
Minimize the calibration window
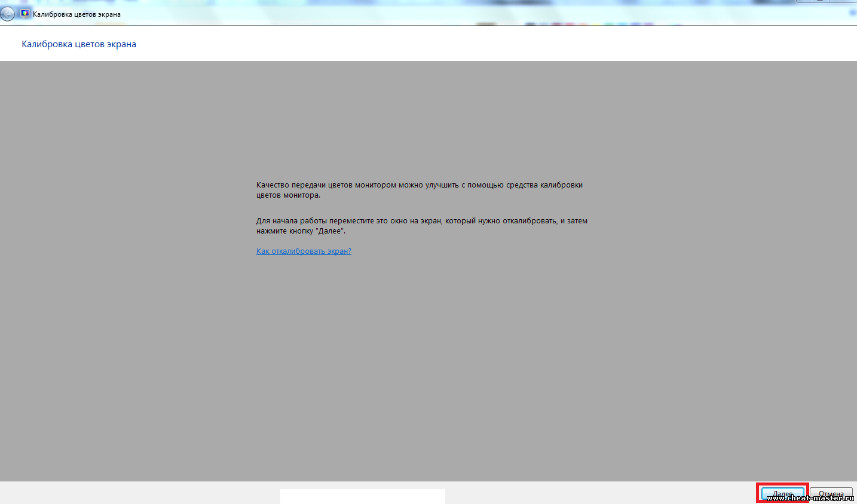click(804, 1)
